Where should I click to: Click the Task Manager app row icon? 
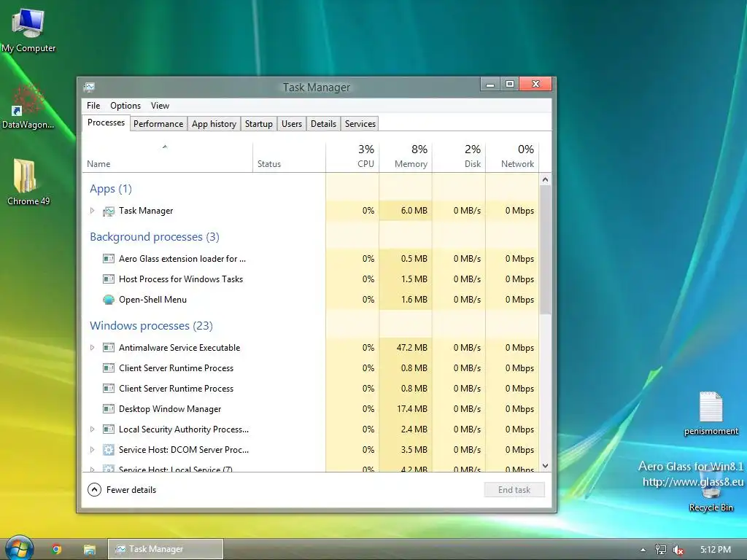point(109,211)
